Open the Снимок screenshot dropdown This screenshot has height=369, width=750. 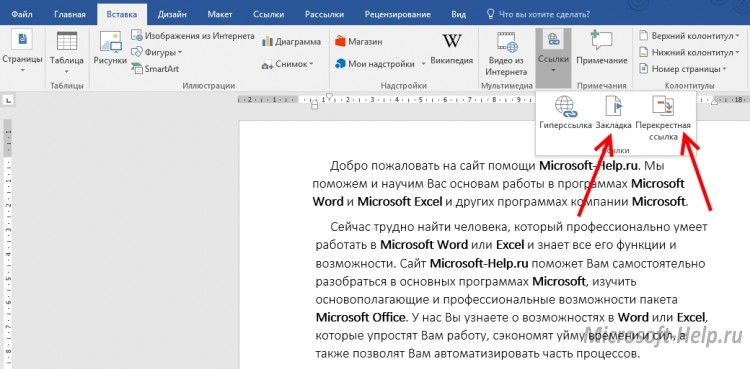pyautogui.click(x=287, y=64)
